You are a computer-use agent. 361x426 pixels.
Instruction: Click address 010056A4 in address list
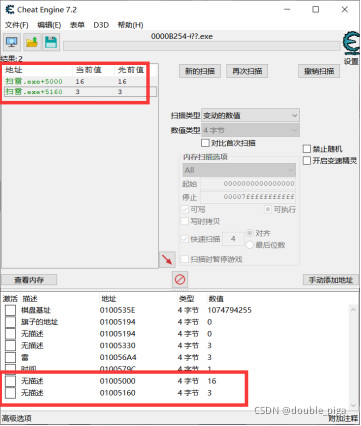[118, 357]
